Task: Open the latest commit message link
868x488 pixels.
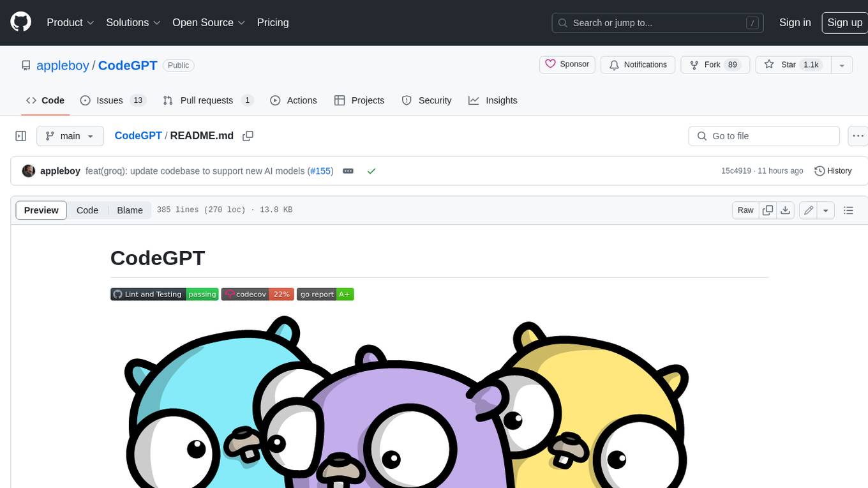Action: pos(195,171)
